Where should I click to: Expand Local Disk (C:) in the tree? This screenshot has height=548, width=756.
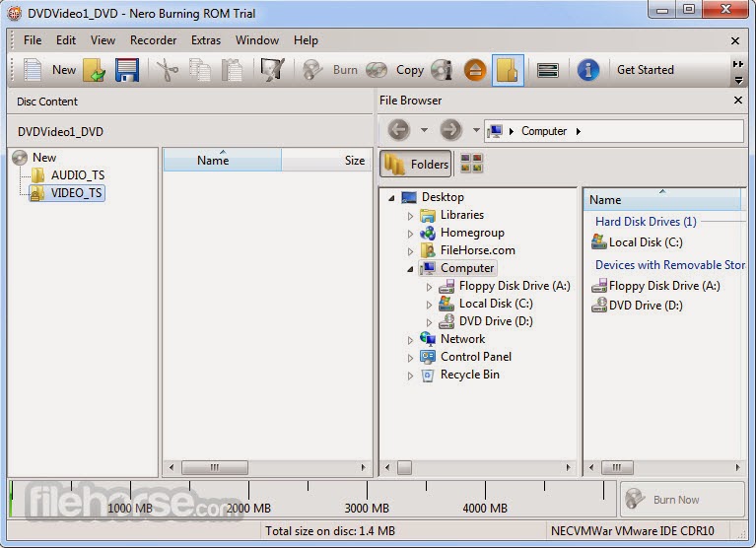pos(429,305)
